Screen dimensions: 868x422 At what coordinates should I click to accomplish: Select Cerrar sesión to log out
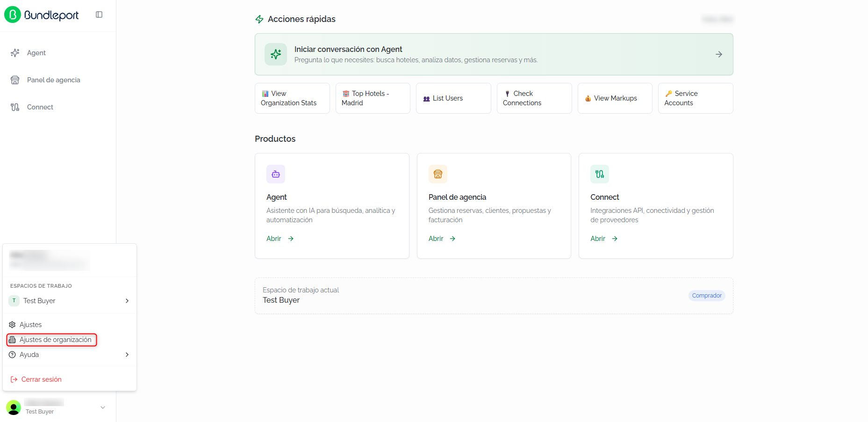pyautogui.click(x=70, y=379)
